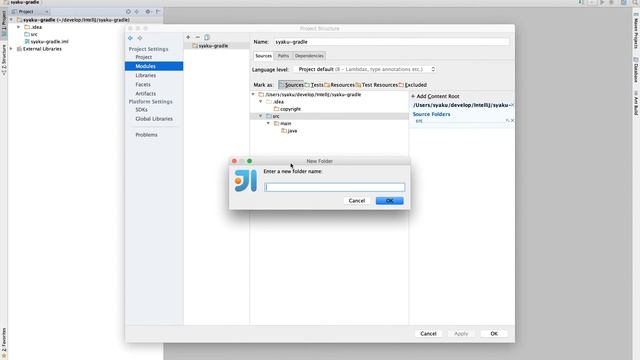
Task: Open the Structure tool window tab
Action: [4, 60]
